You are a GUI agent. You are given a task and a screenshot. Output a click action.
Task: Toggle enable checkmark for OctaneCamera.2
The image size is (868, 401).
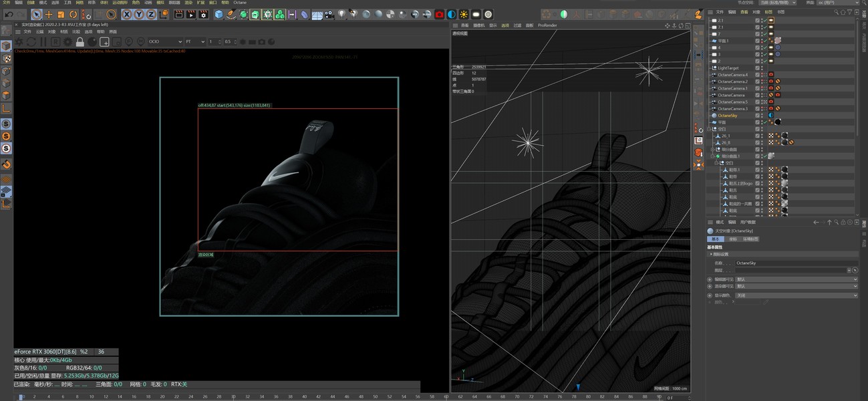coord(765,82)
